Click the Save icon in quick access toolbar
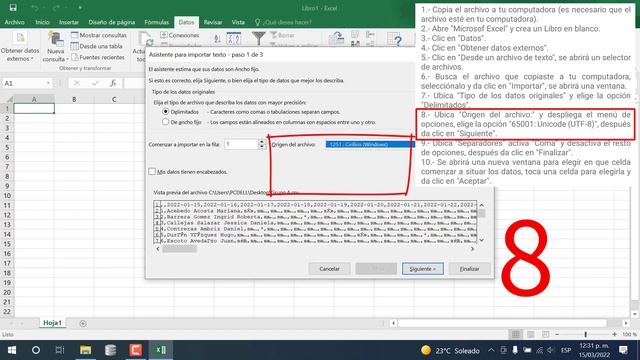The image size is (640, 360). coord(13,7)
